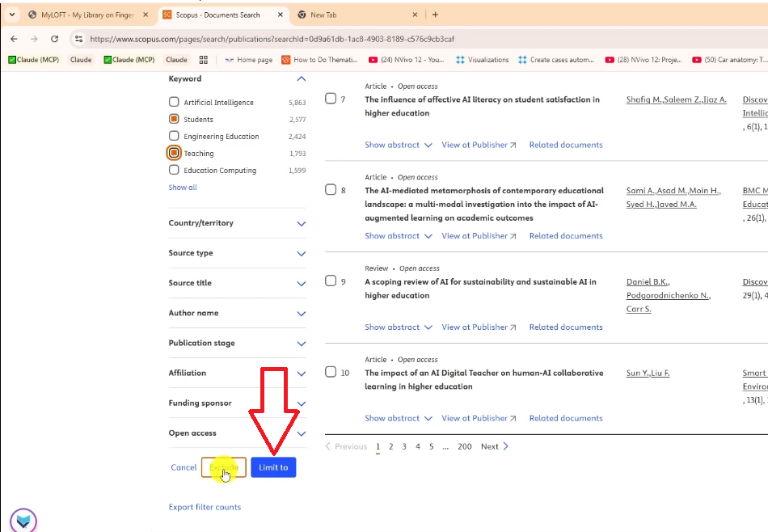Open external link icon for article 7 publisher
This screenshot has height=532, width=768.
point(513,145)
